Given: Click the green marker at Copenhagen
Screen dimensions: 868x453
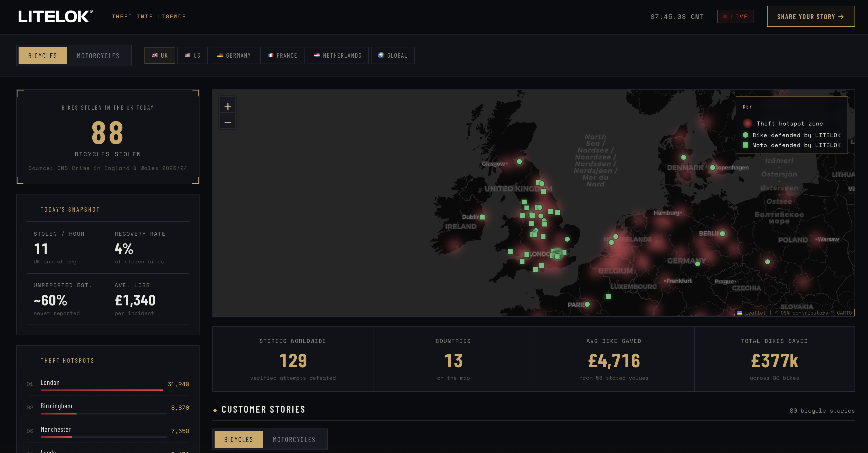Looking at the screenshot, I should 713,168.
